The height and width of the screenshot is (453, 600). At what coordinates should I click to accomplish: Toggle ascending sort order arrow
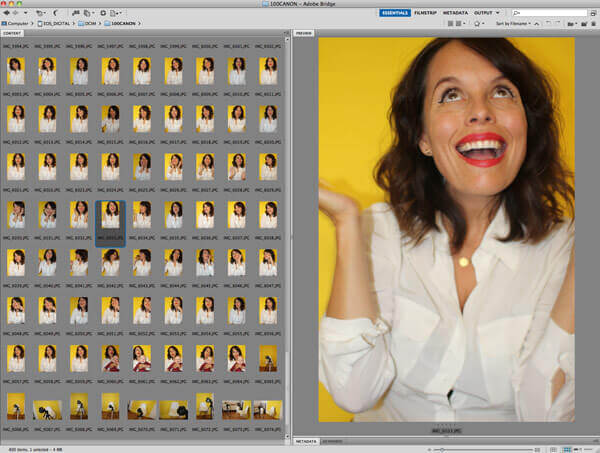536,24
